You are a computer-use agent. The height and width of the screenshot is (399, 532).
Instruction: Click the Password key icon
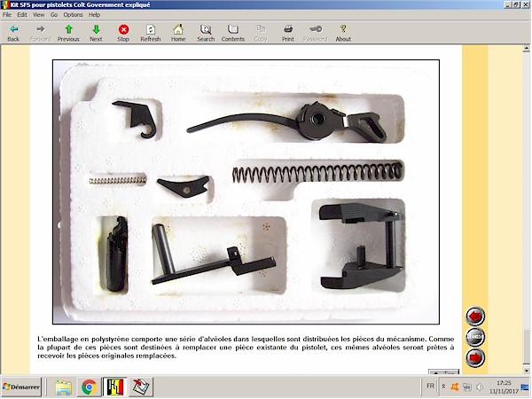pos(316,33)
